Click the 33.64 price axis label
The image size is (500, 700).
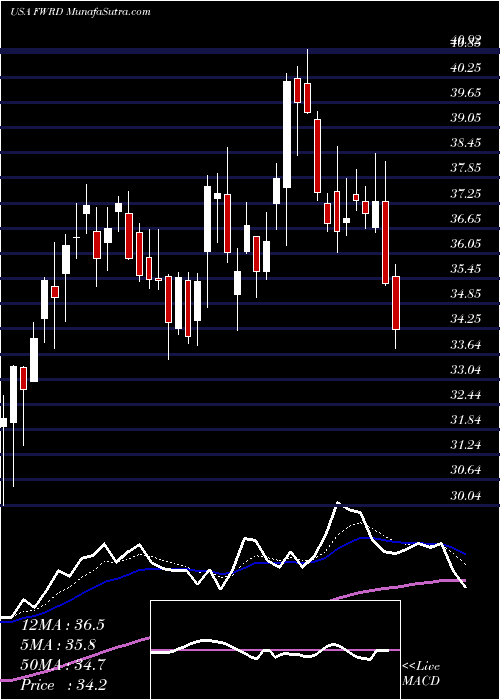466,345
